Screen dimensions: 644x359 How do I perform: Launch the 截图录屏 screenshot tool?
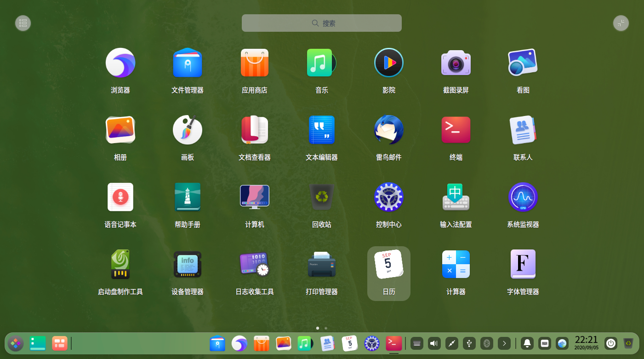[456, 63]
